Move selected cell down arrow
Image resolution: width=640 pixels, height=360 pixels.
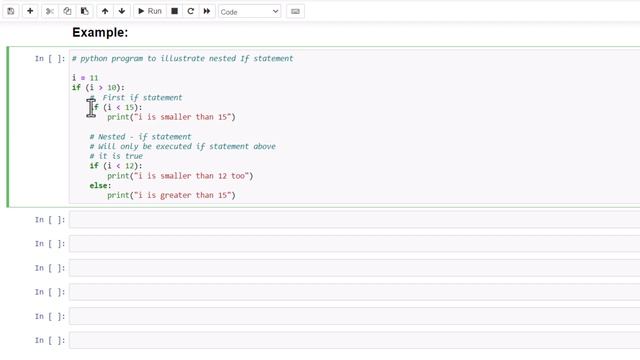point(122,11)
